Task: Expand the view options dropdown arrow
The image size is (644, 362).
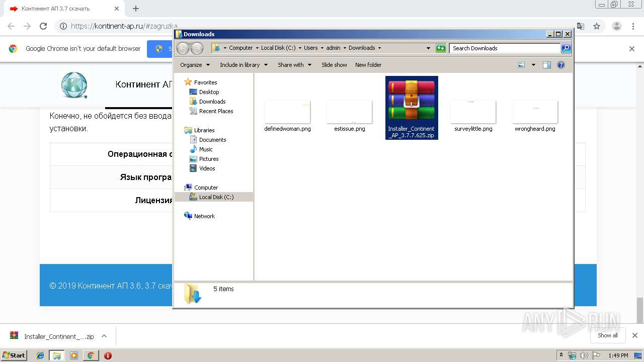Action: (x=533, y=65)
